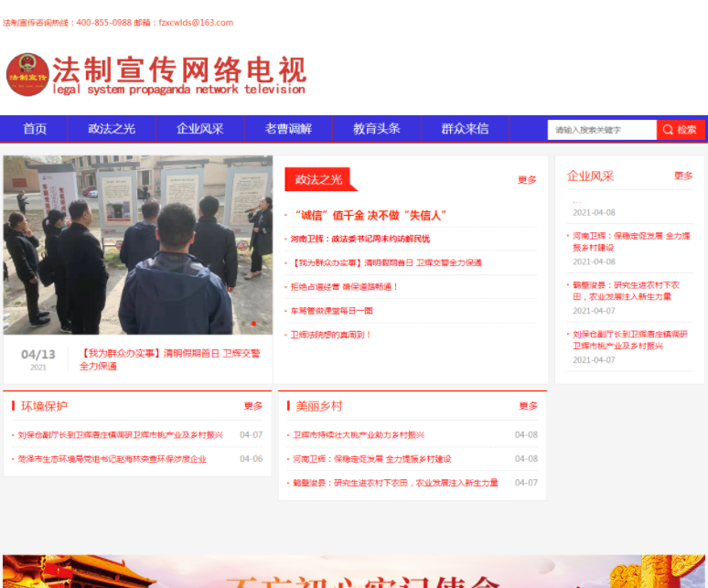Open carousel caption 【我为群众办实事】清明假期首日
Image resolution: width=708 pixels, height=588 pixels.
click(170, 359)
